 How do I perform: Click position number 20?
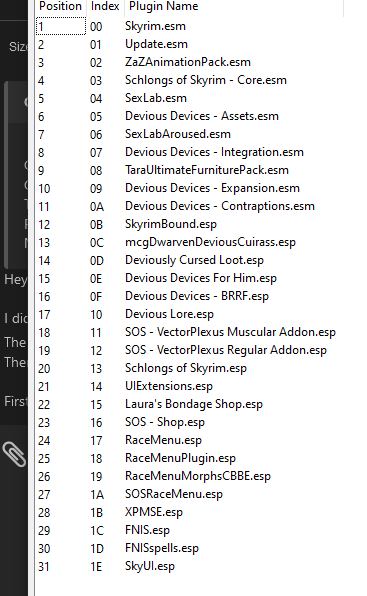click(44, 369)
